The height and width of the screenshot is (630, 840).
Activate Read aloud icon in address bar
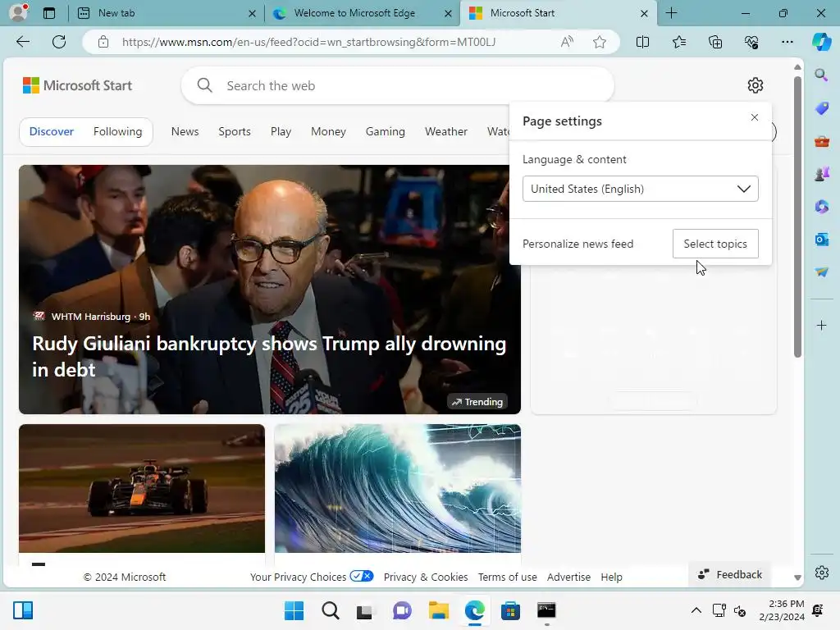click(567, 42)
